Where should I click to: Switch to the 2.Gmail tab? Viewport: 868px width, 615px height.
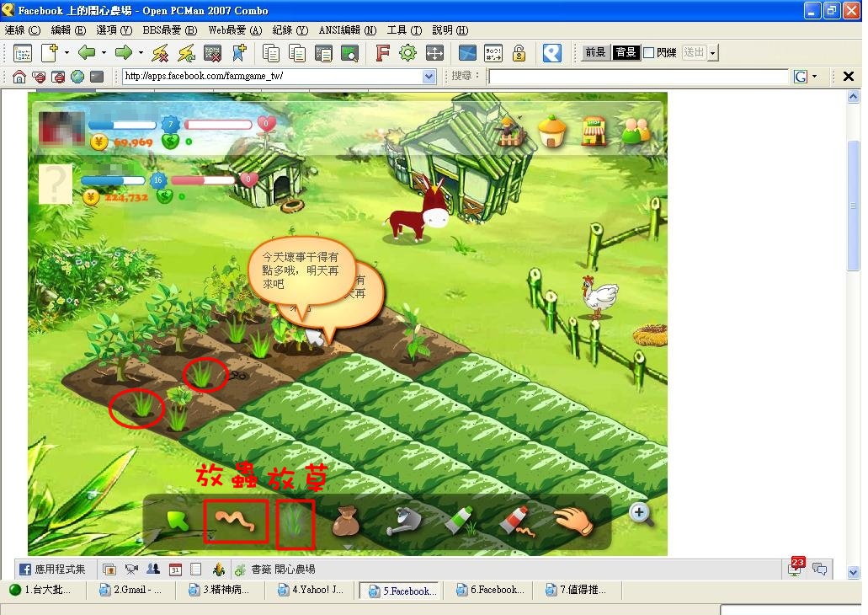tap(130, 590)
